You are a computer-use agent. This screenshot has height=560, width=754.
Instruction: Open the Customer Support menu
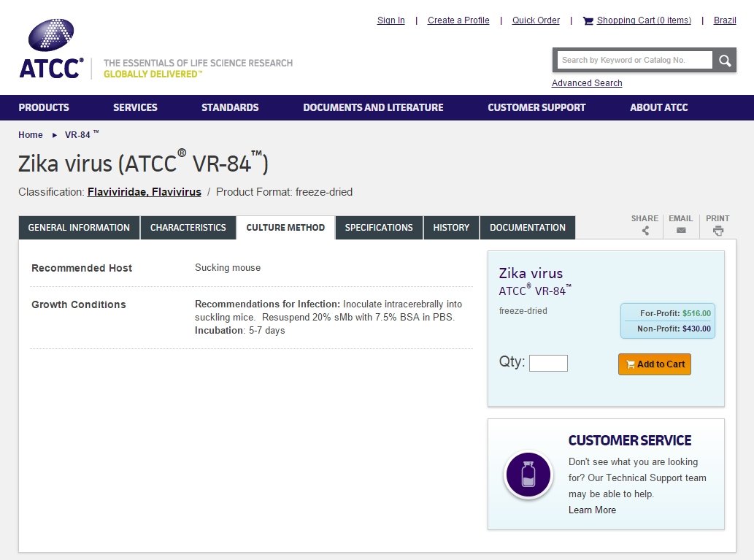(536, 108)
